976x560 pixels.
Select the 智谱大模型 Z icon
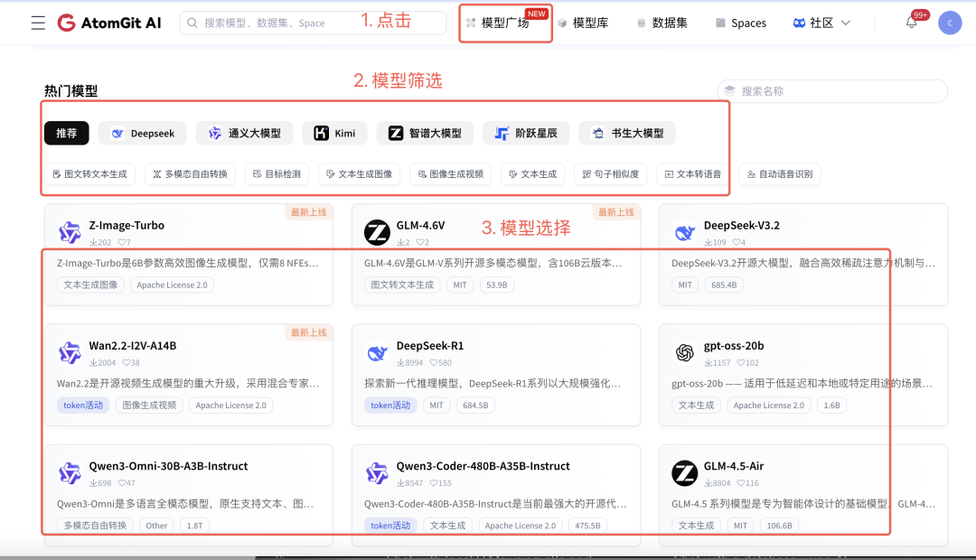pos(395,133)
